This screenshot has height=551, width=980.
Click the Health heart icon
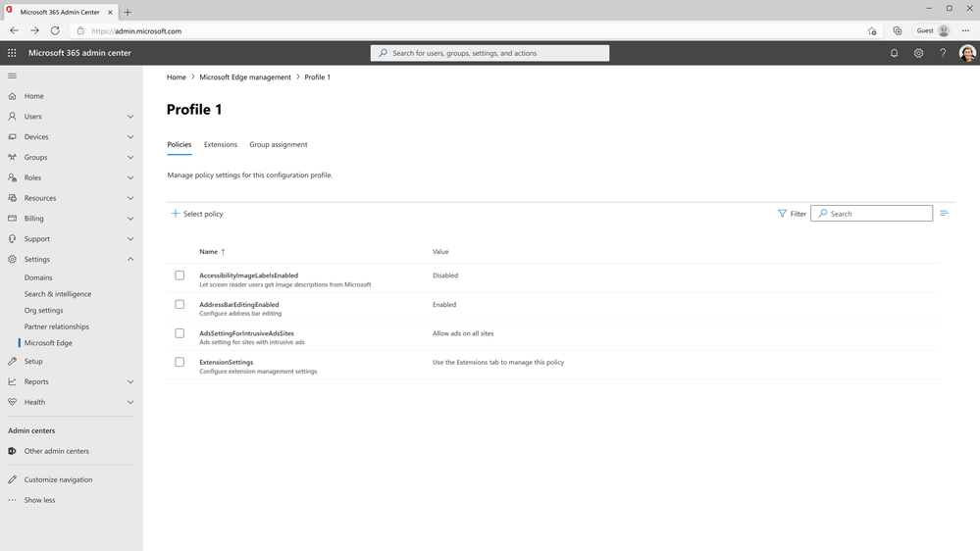tap(12, 402)
